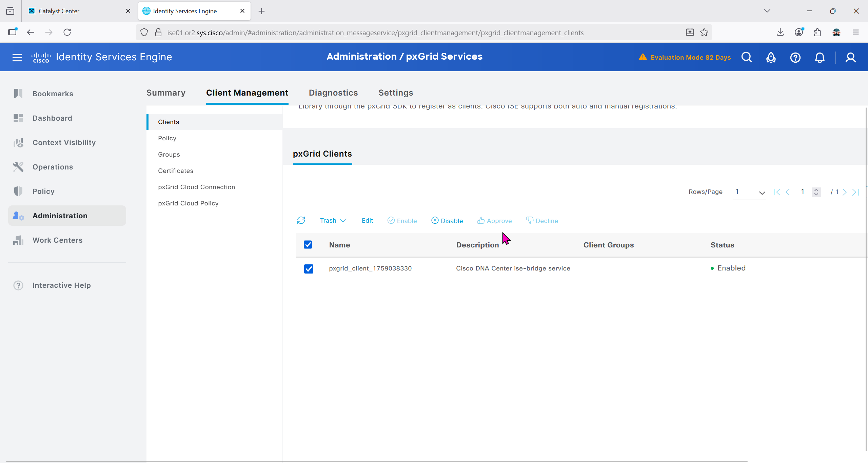This screenshot has height=463, width=868.
Task: Toggle the select-all checkbox in the table header
Action: 308,245
